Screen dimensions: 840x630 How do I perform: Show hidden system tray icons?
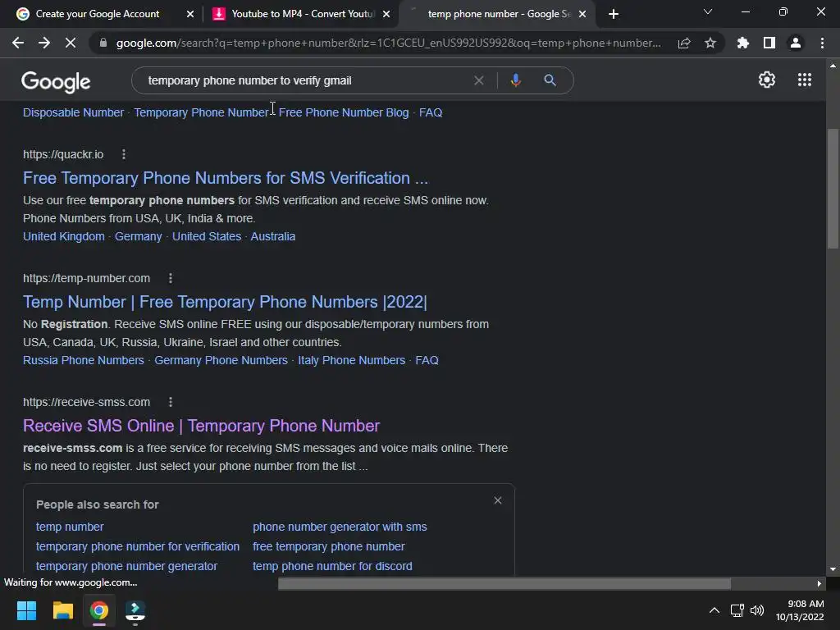(x=714, y=610)
